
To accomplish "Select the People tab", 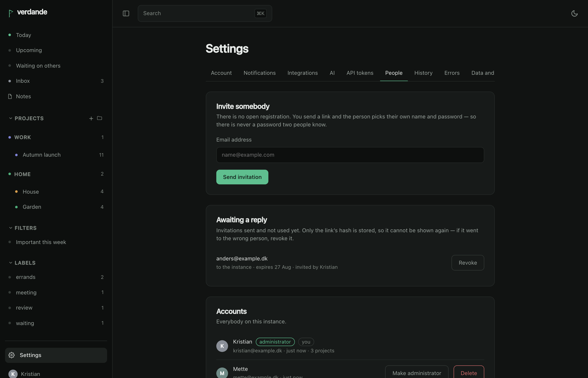I will 394,73.
